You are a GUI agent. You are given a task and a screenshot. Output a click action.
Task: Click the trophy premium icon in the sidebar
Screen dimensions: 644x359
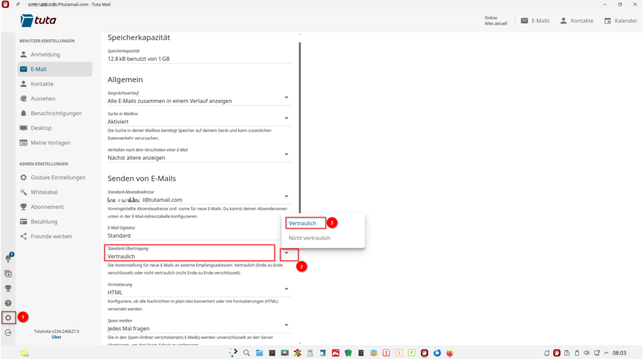8,288
